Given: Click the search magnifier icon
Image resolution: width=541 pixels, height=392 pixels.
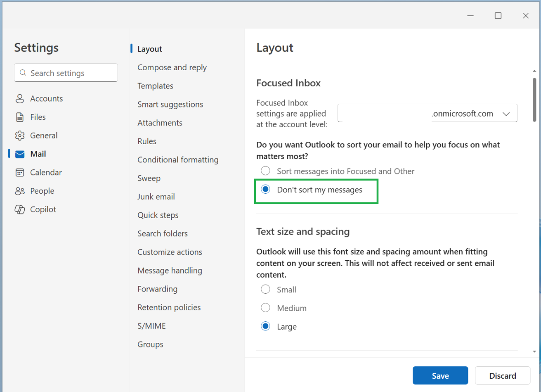Looking at the screenshot, I should coord(23,73).
